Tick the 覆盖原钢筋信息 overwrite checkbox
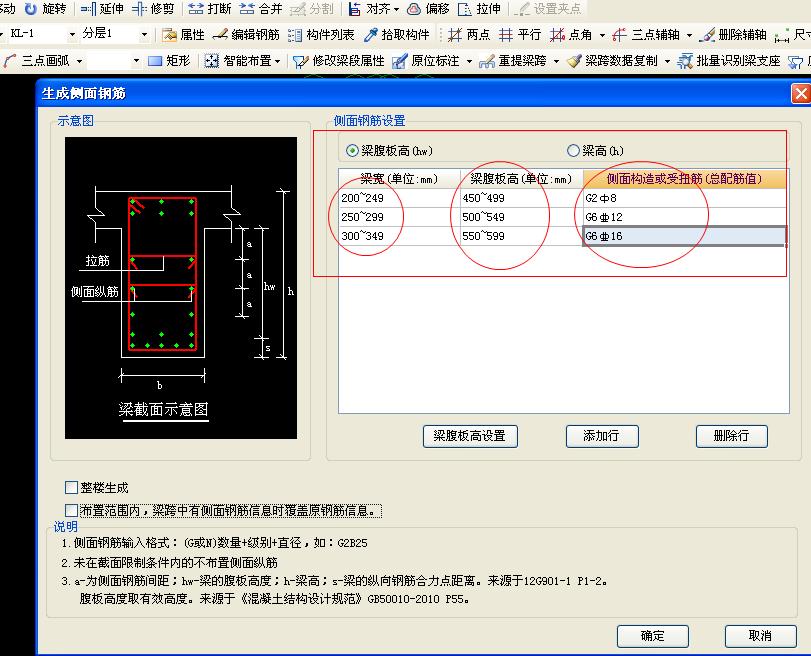This screenshot has height=656, width=811. 71,511
